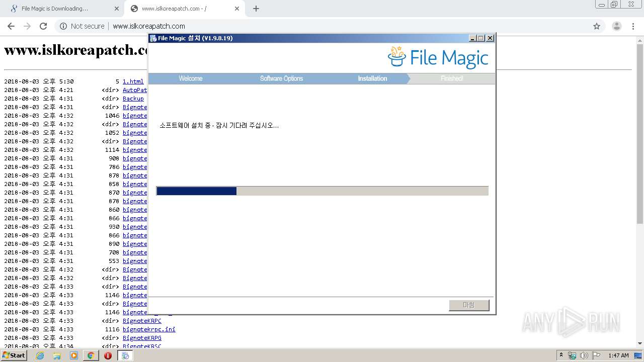
Task: Minimize the Chrome window
Action: tap(601, 4)
